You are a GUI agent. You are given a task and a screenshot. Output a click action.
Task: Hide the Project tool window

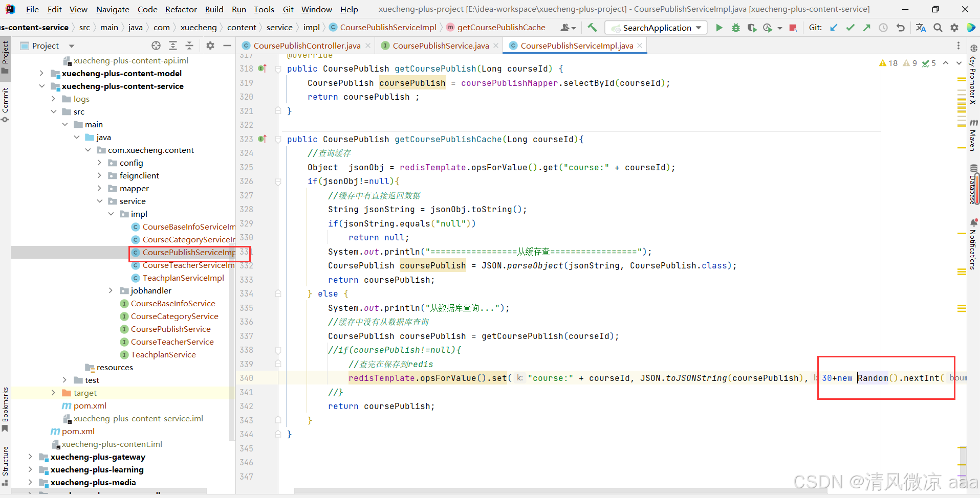[227, 46]
